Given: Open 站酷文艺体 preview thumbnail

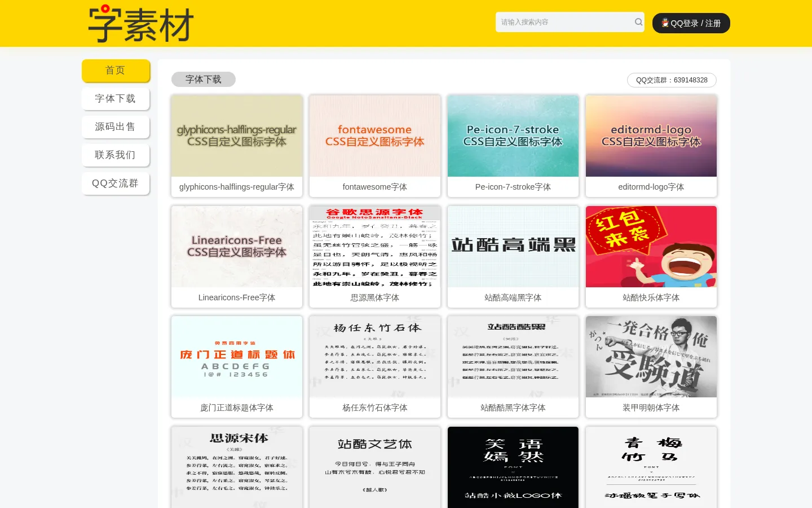Looking at the screenshot, I should tap(375, 467).
